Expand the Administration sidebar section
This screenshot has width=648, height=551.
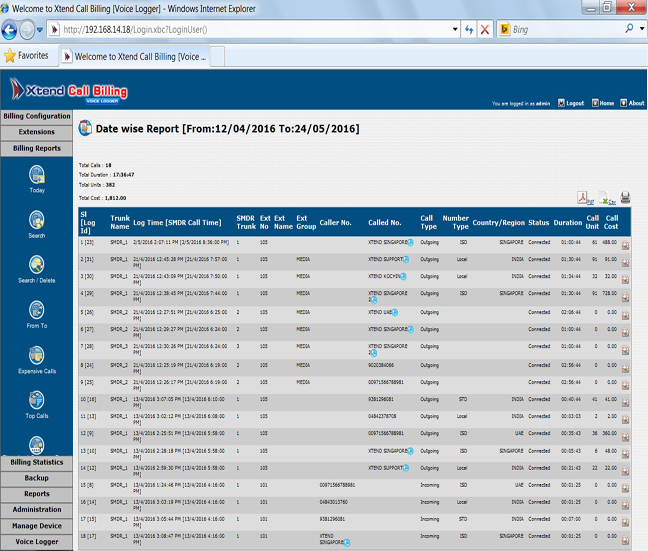(x=37, y=510)
